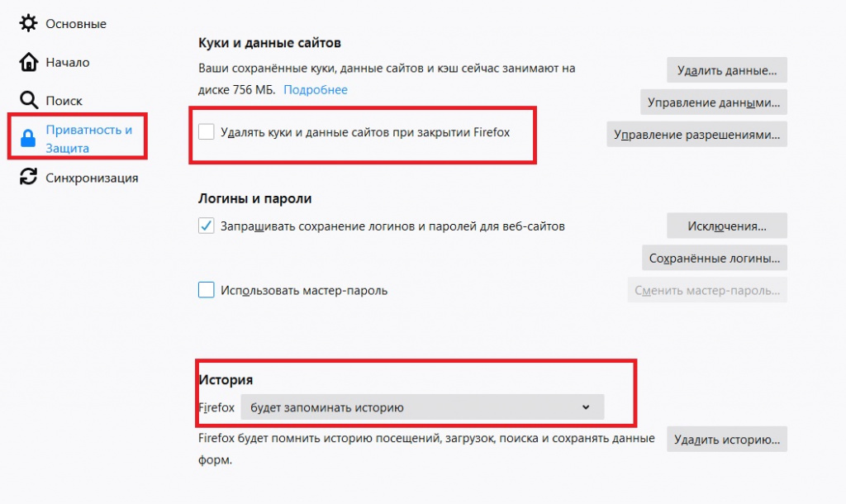Enable Удалять куки при закрытии Firefox checkbox
Screen dimensions: 846x504
click(x=206, y=131)
